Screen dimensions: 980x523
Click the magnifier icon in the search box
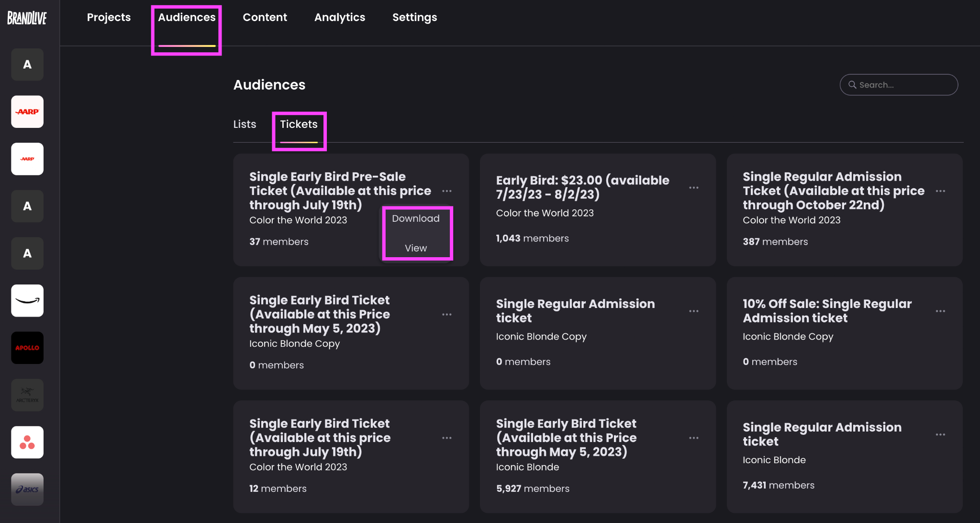pyautogui.click(x=852, y=85)
